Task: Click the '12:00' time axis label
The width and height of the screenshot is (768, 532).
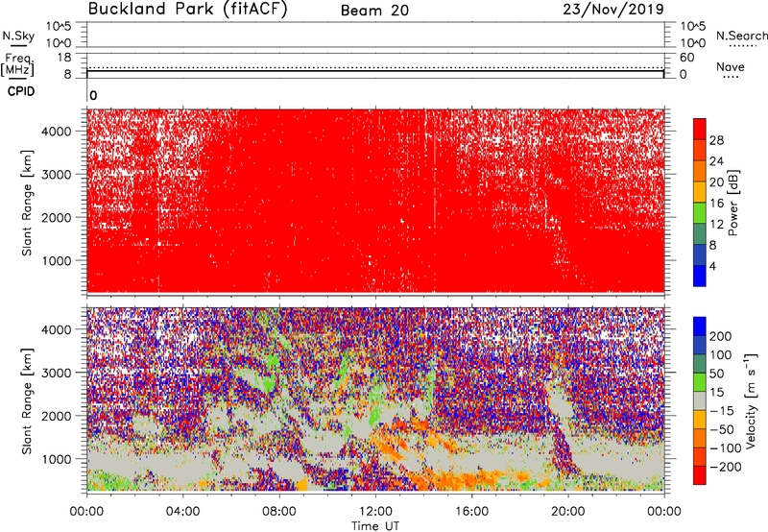Action: click(375, 512)
